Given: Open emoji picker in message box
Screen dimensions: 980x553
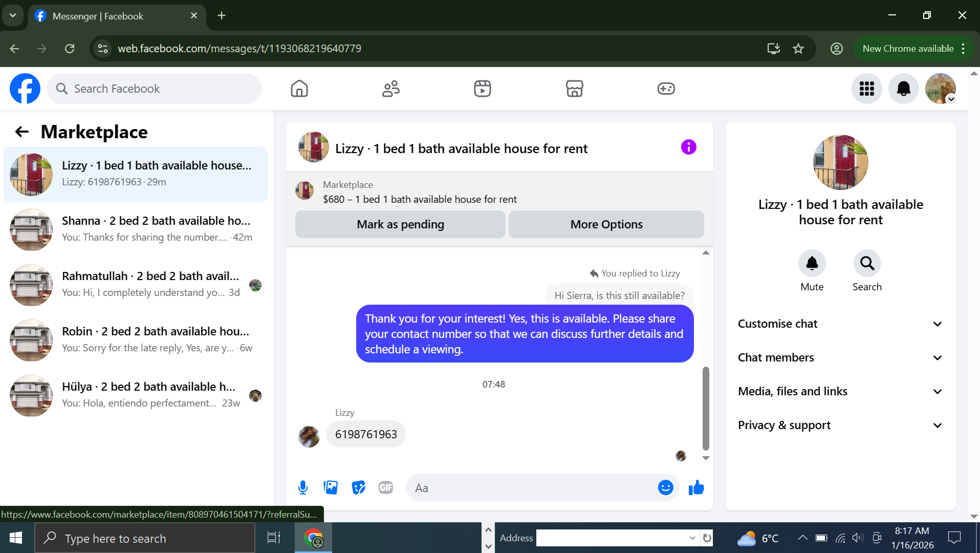Looking at the screenshot, I should pyautogui.click(x=666, y=487).
